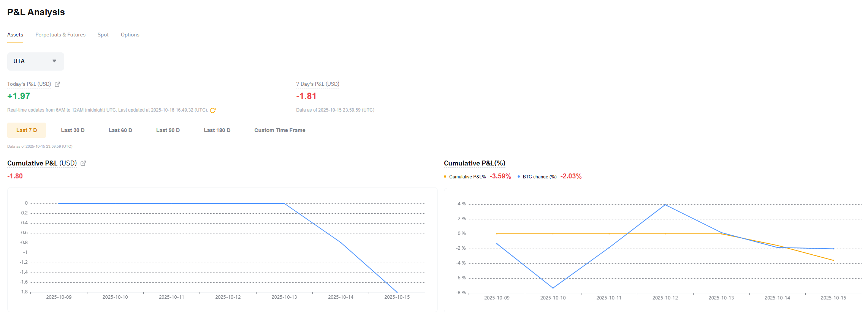The height and width of the screenshot is (312, 868).
Task: Select the Last 7 D range
Action: (27, 130)
